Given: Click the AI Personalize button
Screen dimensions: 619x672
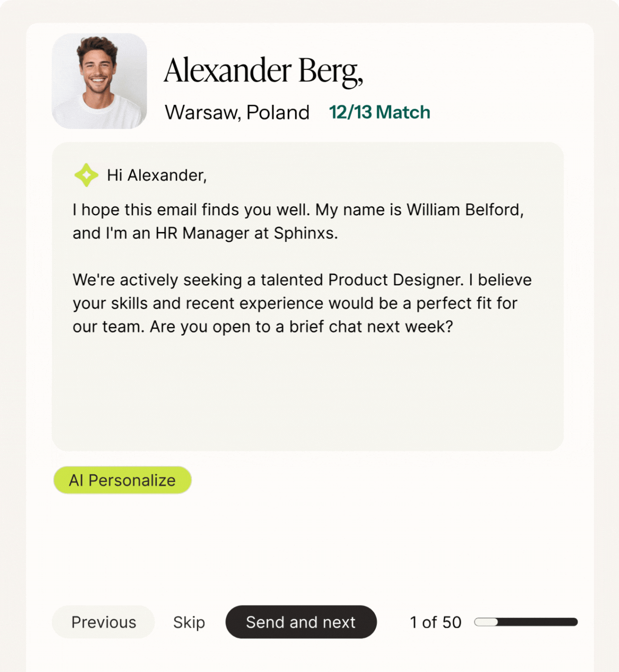Looking at the screenshot, I should [122, 480].
